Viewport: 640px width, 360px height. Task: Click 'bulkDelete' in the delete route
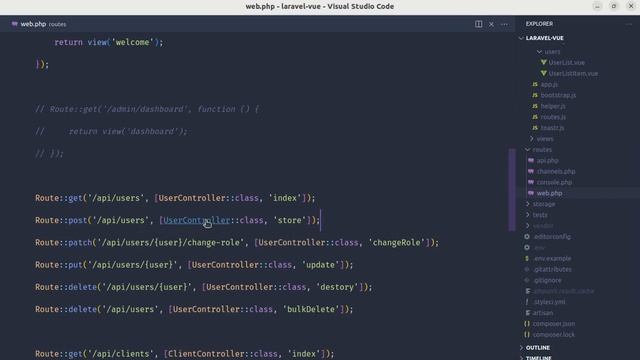tap(311, 309)
